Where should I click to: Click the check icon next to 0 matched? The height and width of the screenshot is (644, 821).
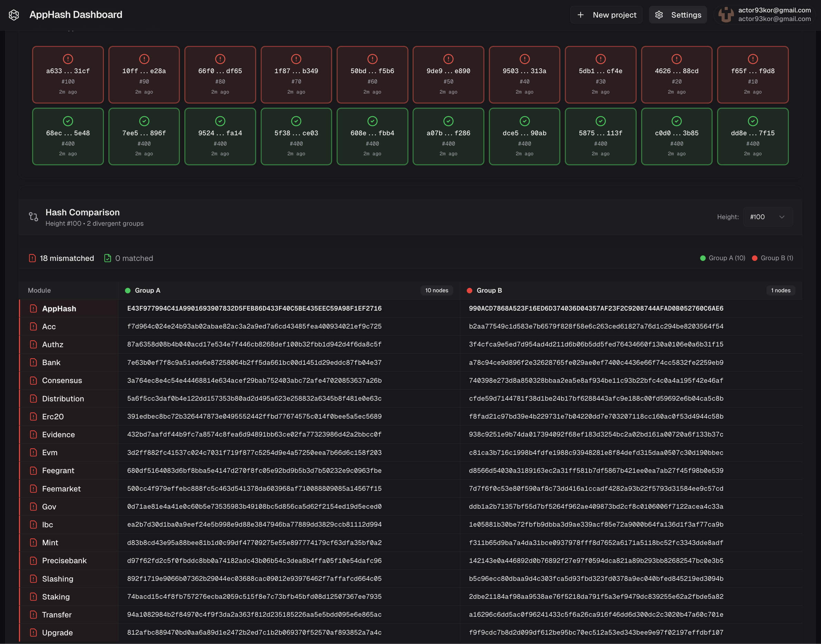(x=107, y=258)
